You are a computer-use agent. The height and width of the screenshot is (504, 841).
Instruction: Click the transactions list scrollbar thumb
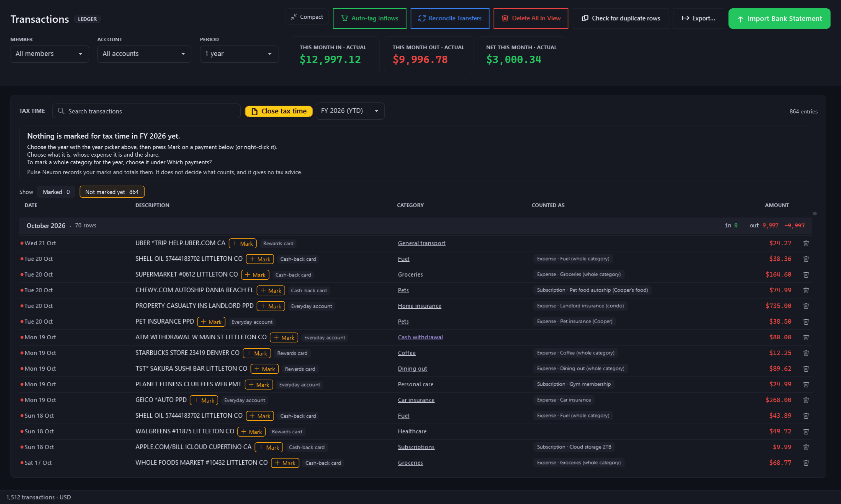point(815,214)
